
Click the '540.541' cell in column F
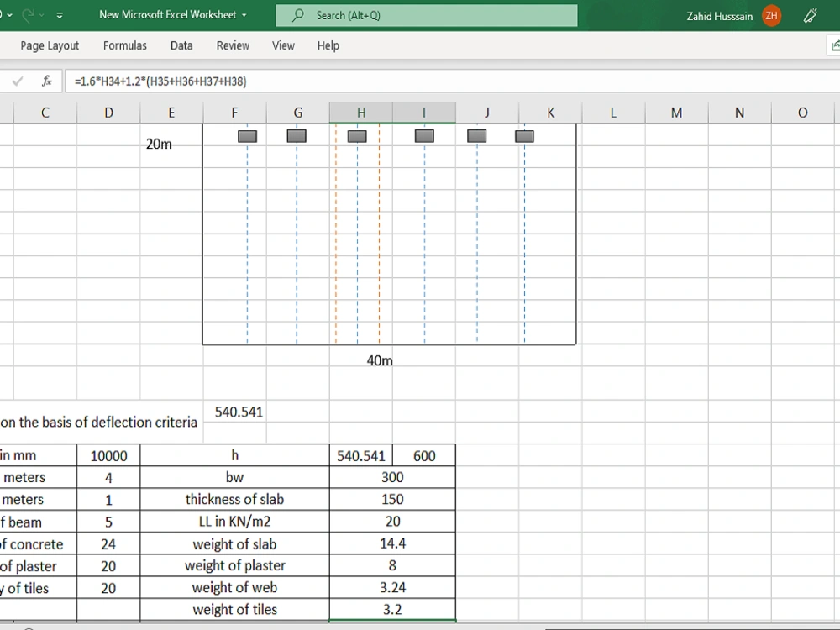pyautogui.click(x=234, y=412)
